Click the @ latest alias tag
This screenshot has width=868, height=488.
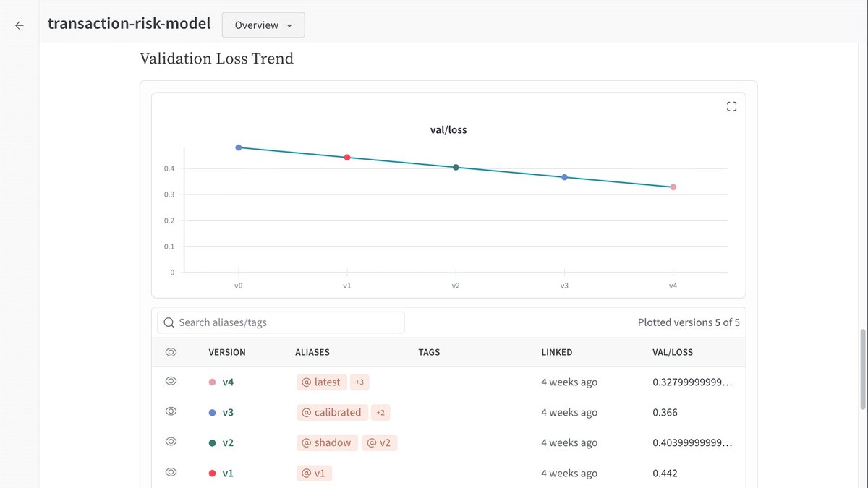321,382
